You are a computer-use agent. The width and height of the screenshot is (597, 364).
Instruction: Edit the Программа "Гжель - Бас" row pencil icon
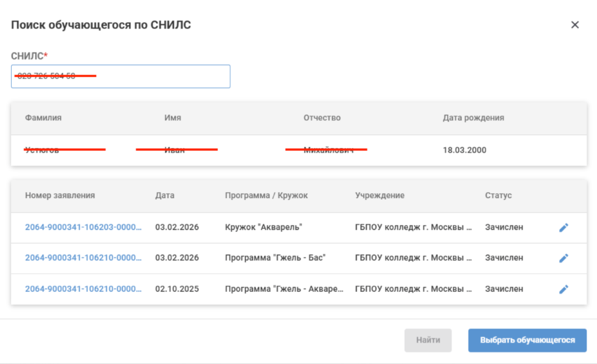click(564, 258)
